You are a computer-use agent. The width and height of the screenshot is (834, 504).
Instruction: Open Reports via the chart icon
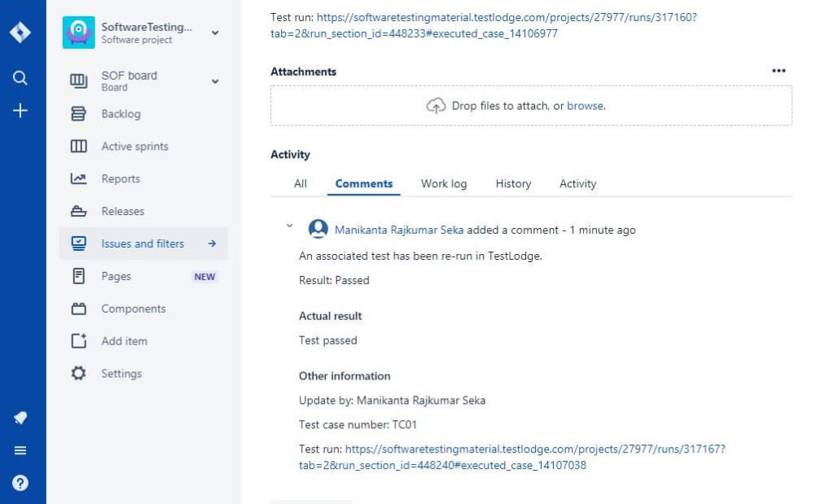(x=78, y=178)
